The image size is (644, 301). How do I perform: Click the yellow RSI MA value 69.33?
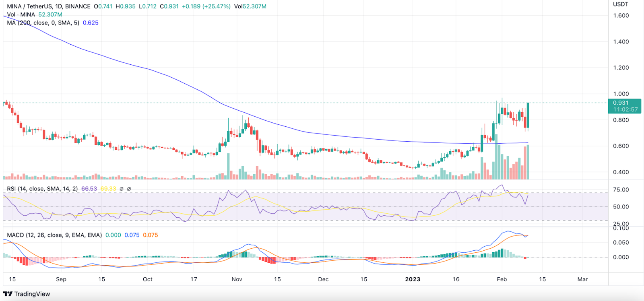pos(108,188)
